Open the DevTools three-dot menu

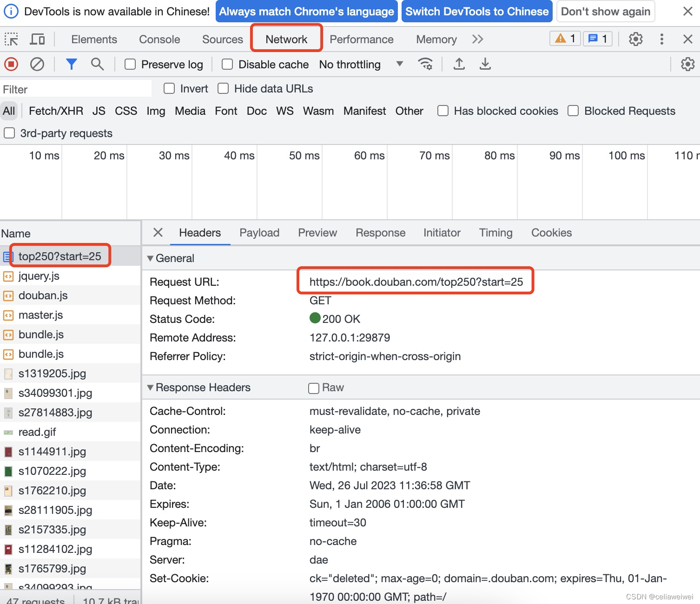click(x=662, y=39)
